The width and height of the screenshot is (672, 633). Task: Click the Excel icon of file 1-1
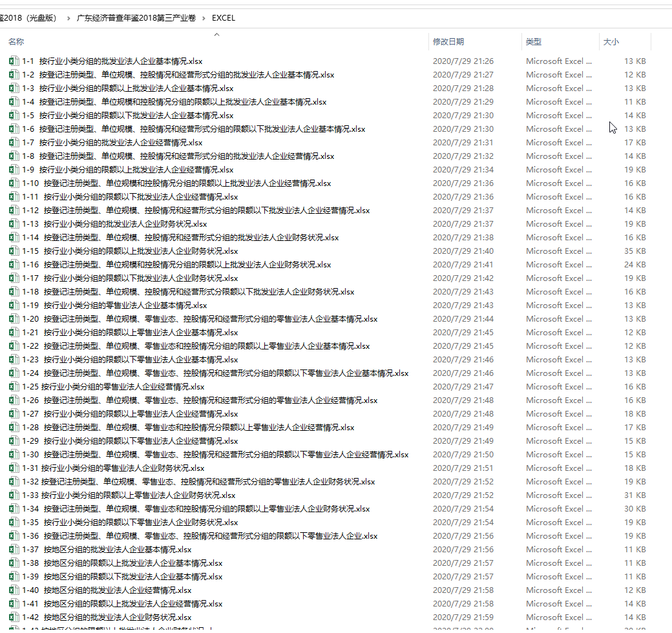[x=14, y=61]
